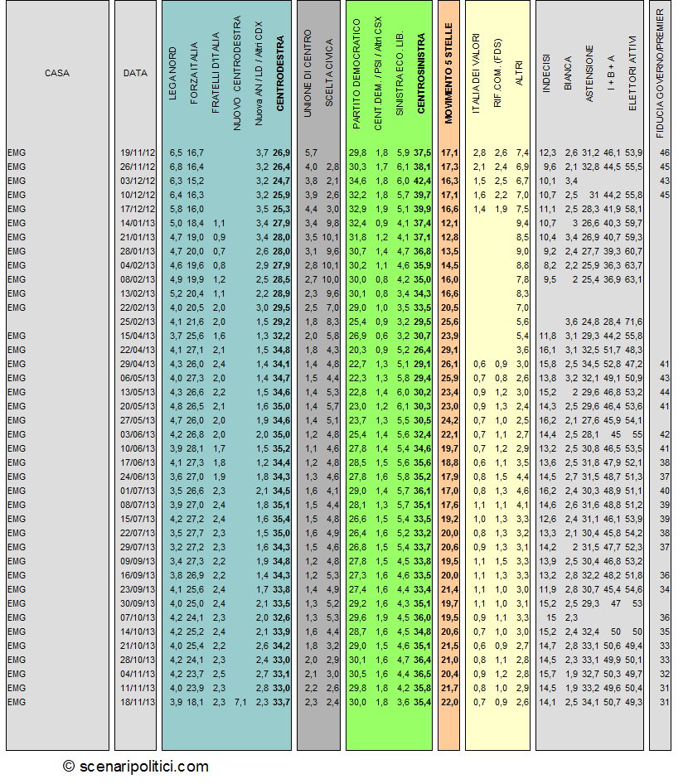Click Centrosinistra value 42,4 in 03/12/12 row

(422, 181)
